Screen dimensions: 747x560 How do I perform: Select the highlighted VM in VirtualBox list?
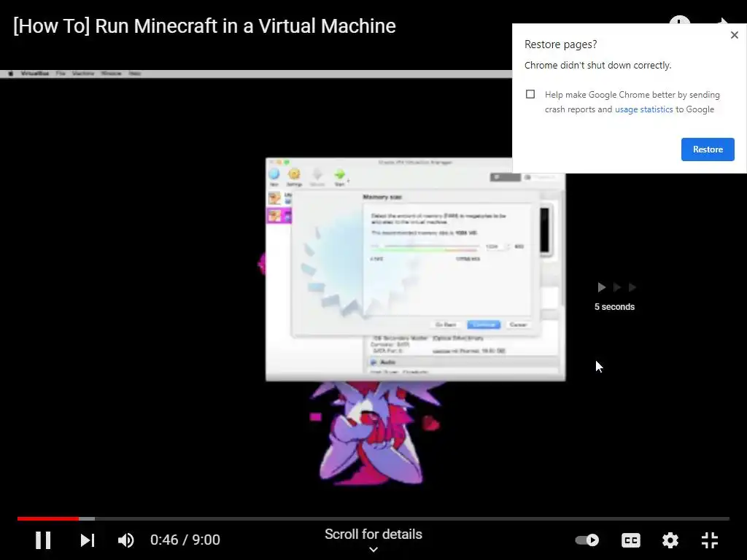point(279,216)
